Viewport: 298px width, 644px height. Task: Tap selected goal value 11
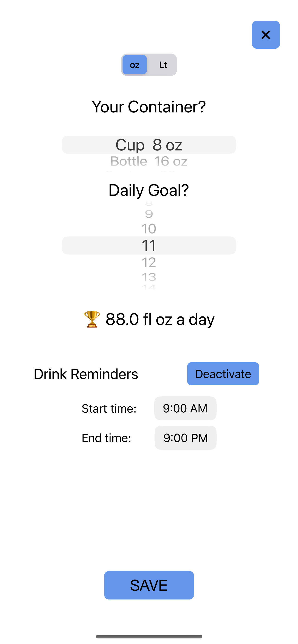click(x=149, y=245)
